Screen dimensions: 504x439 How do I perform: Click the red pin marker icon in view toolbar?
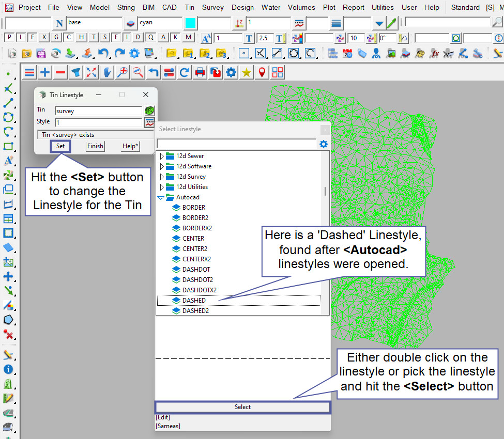pyautogui.click(x=262, y=73)
